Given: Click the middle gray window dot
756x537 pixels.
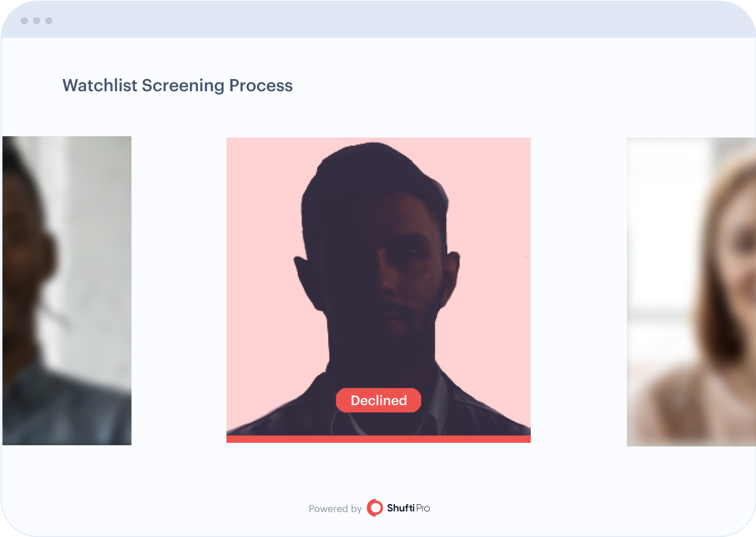Looking at the screenshot, I should tap(37, 21).
